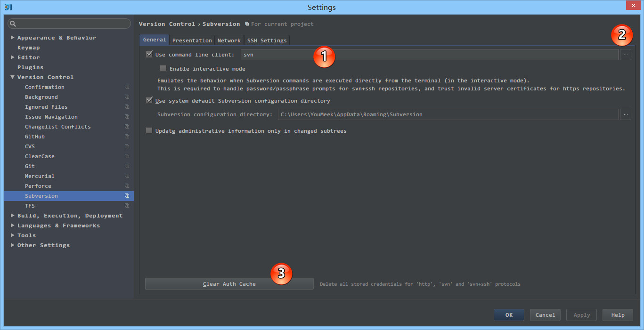Click the project-level icon beside Subversion item
Viewport: 644px width, 330px height.
click(127, 196)
